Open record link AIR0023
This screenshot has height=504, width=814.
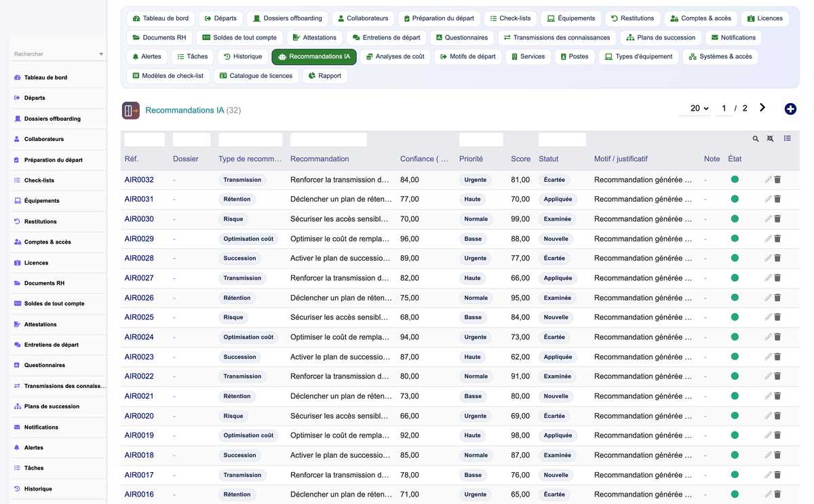tap(139, 357)
